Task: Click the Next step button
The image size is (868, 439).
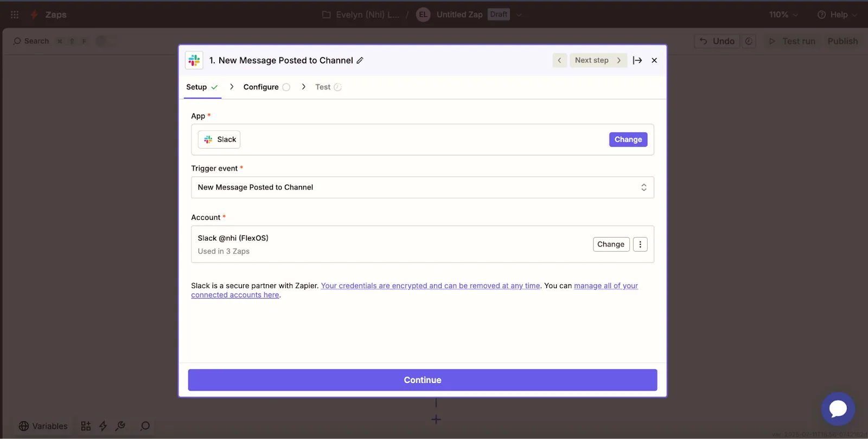Action: (x=598, y=60)
